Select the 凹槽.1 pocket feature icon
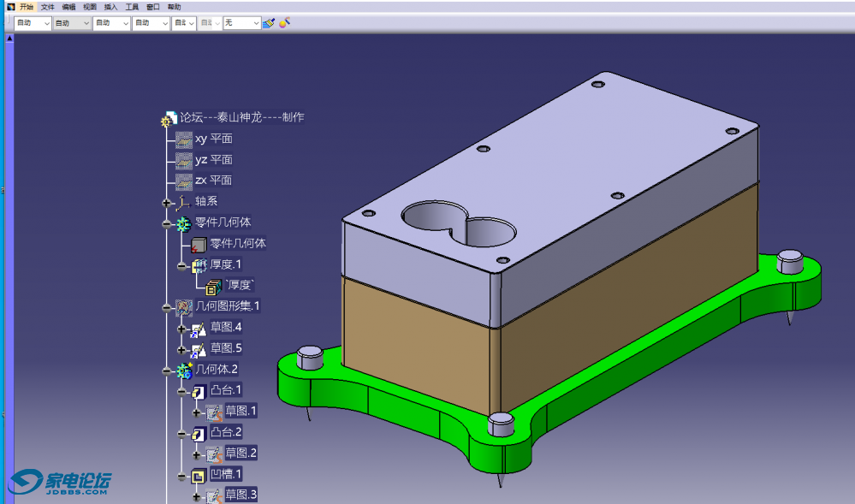Viewport: 855px width, 504px height. click(x=199, y=475)
